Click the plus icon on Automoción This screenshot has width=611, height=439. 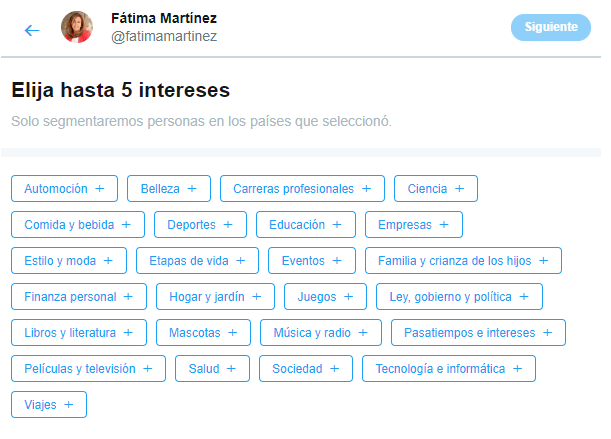[99, 188]
